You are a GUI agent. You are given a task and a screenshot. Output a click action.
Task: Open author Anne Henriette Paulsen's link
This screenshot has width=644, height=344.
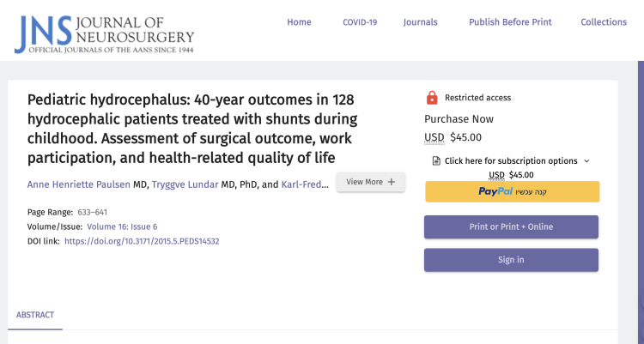[78, 184]
